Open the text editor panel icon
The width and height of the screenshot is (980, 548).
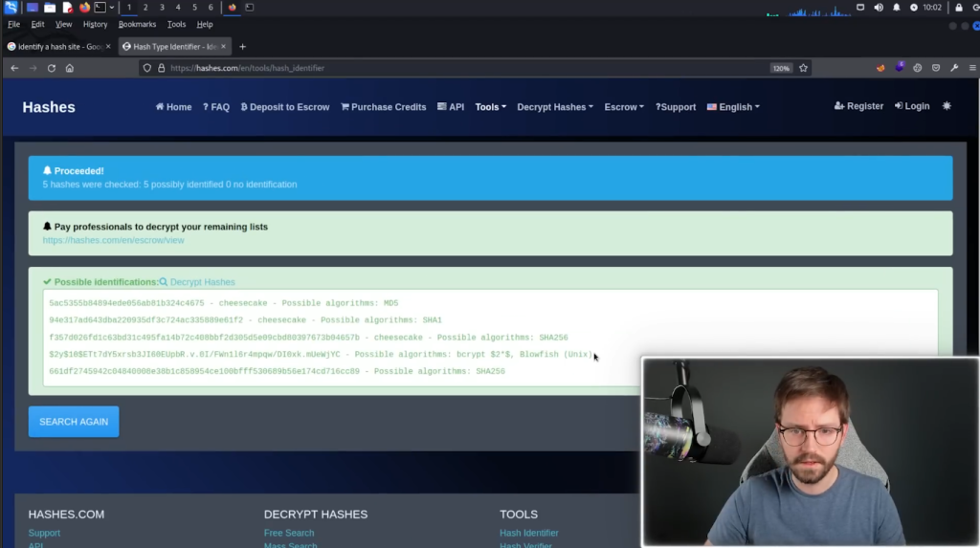67,8
